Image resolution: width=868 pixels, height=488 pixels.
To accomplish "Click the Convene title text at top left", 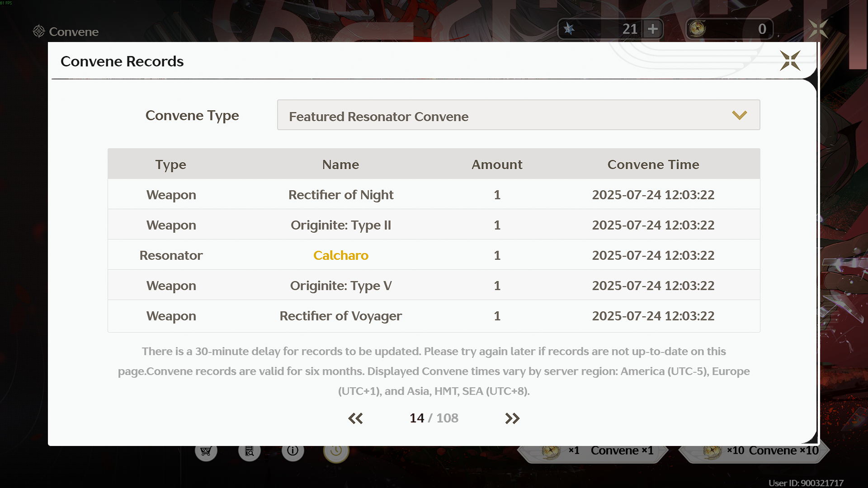I will pyautogui.click(x=74, y=32).
